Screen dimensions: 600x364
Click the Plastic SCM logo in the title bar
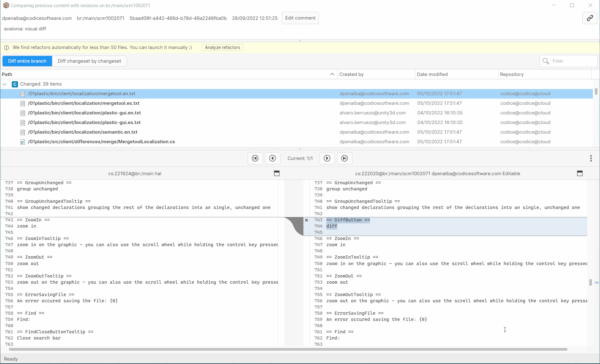[x=6, y=5]
